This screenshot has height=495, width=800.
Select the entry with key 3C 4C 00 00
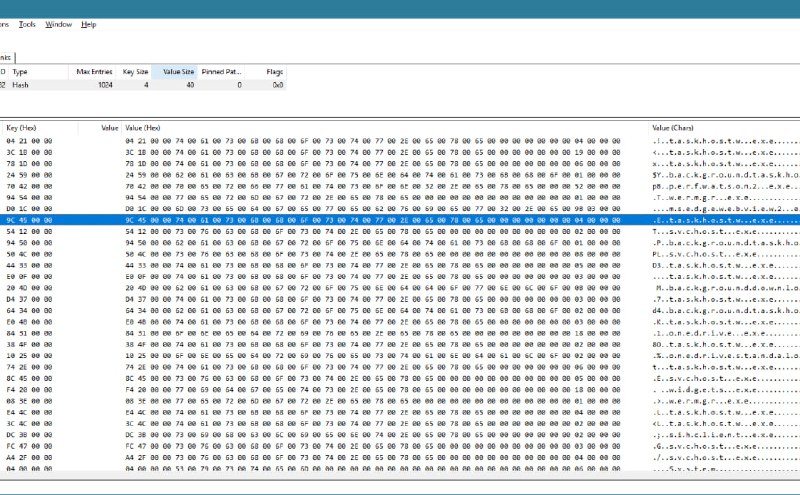click(29, 424)
